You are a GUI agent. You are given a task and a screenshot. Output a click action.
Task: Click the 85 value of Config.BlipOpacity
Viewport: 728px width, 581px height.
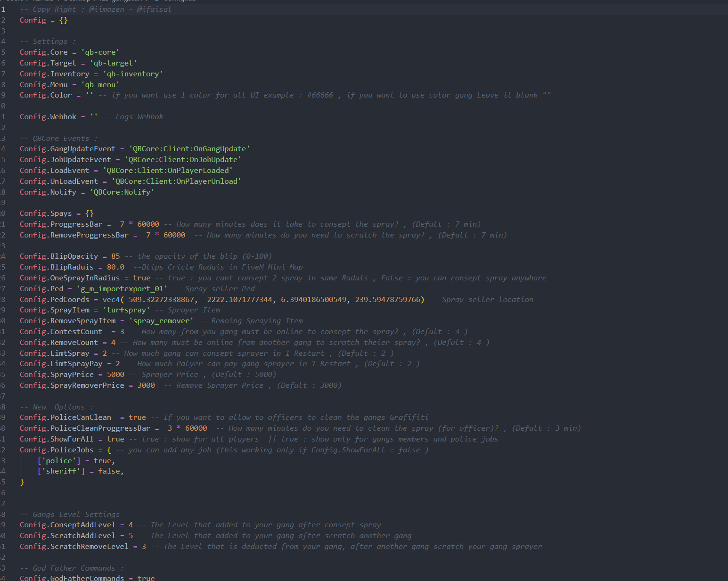pyautogui.click(x=115, y=256)
